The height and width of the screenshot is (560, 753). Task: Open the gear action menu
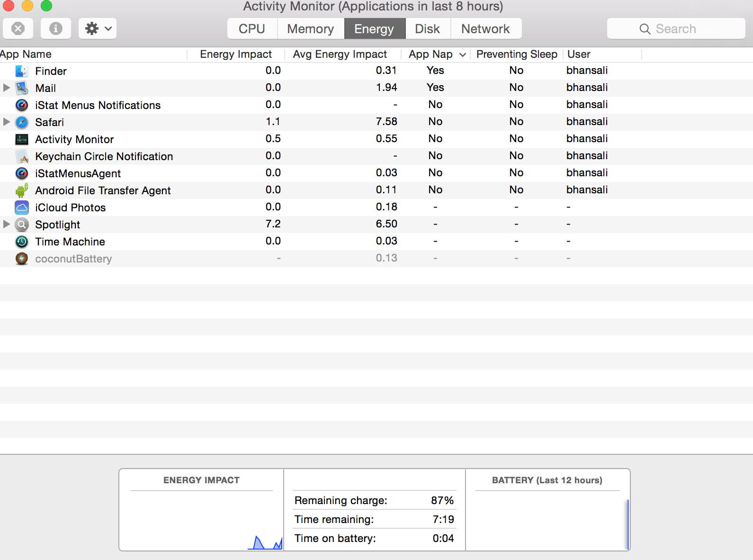click(98, 28)
